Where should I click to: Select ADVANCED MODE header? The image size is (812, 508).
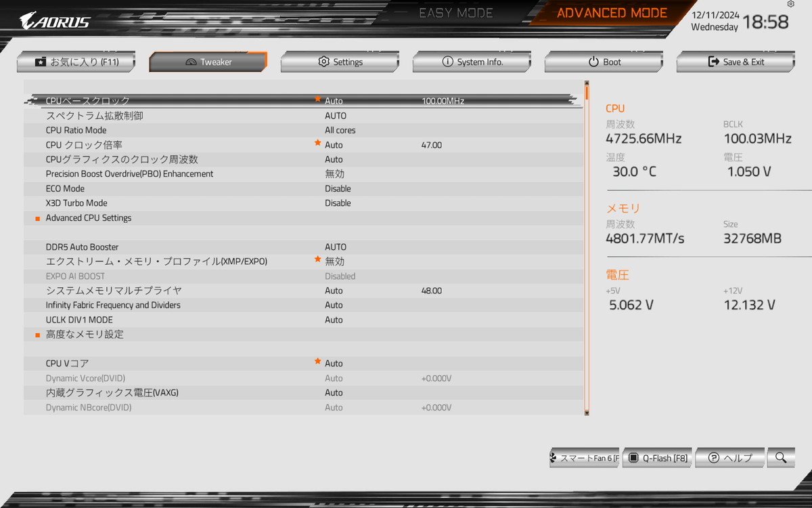click(x=612, y=13)
